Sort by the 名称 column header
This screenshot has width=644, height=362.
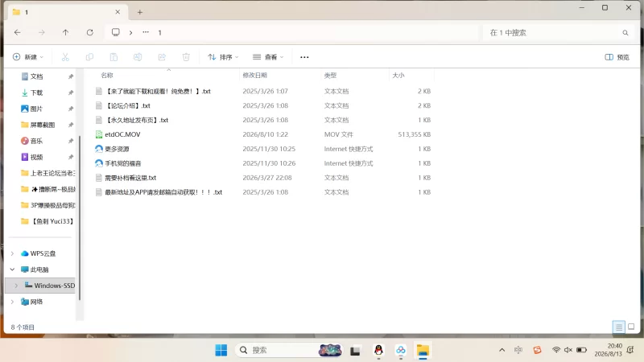(x=107, y=76)
